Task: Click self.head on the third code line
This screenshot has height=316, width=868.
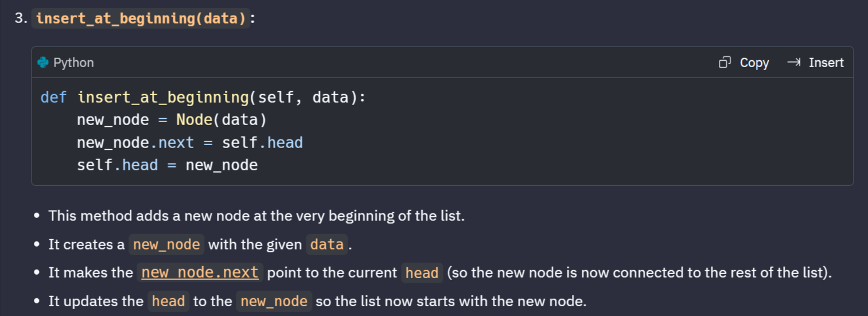Action: pyautogui.click(x=262, y=143)
